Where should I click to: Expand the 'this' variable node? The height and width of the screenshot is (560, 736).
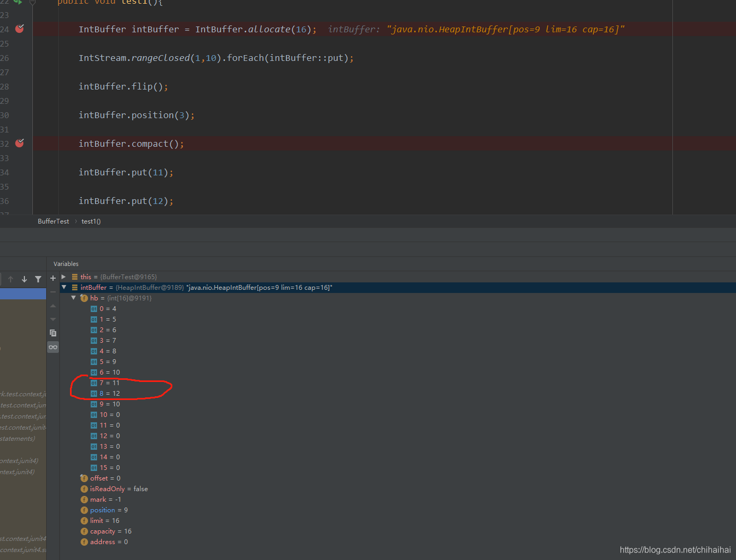(64, 277)
